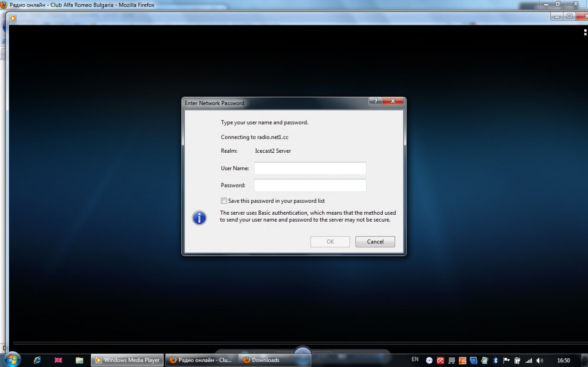Open the volume speaker tray control
This screenshot has width=588, height=367.
pos(540,360)
